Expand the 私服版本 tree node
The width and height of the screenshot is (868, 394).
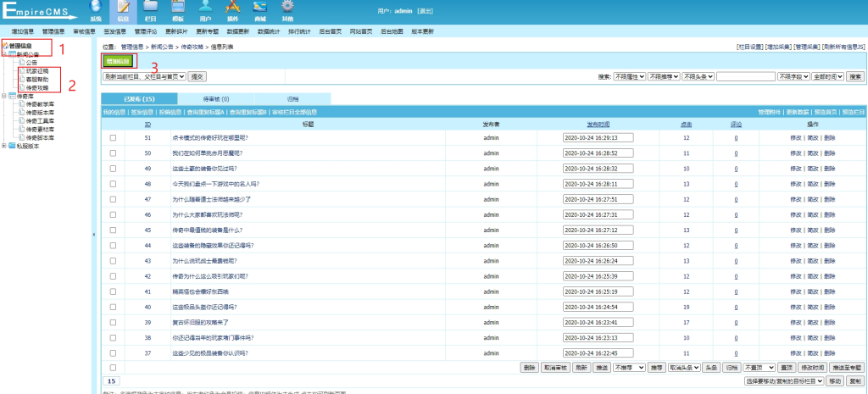(x=6, y=145)
